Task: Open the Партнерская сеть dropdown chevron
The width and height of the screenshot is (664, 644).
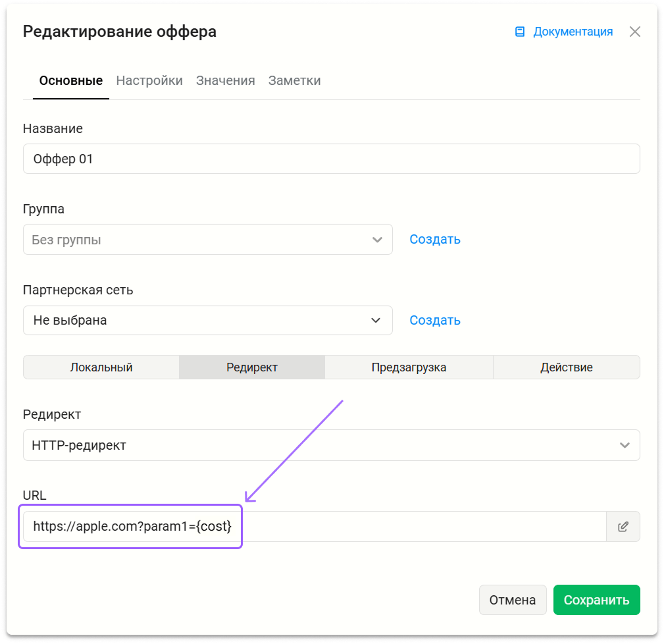Action: pos(376,320)
